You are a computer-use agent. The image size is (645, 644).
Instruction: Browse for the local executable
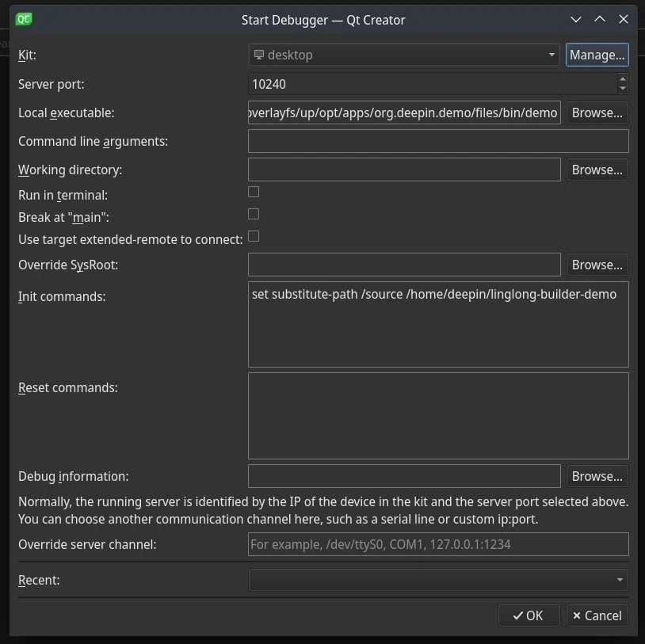click(x=597, y=112)
